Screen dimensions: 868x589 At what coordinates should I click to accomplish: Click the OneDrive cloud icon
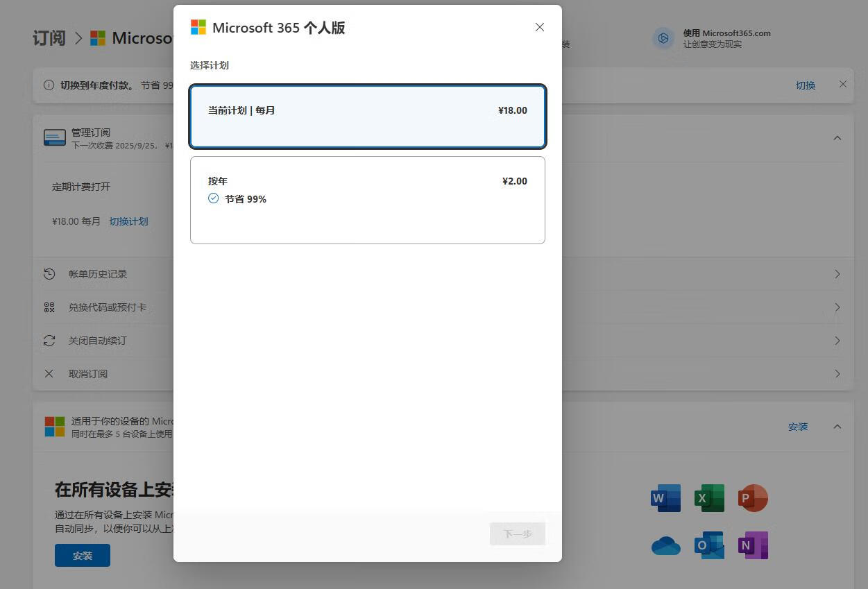pyautogui.click(x=665, y=546)
